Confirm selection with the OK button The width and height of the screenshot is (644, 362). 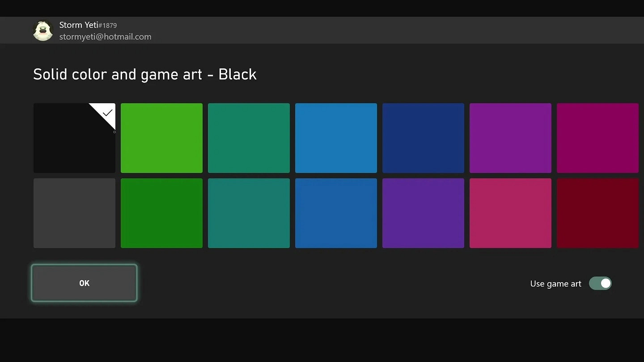[x=84, y=283]
